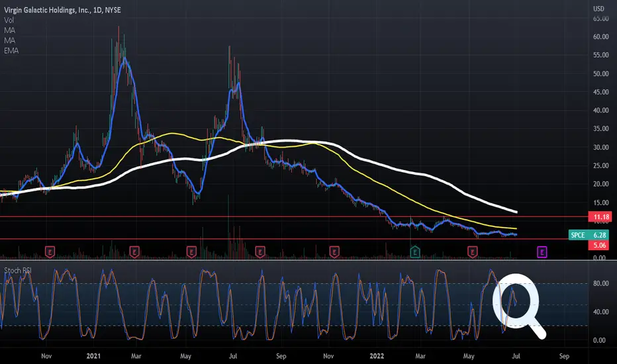Viewport: 617px width, 364px height.
Task: Click the Stoch RSI pane label
Action: pos(18,270)
